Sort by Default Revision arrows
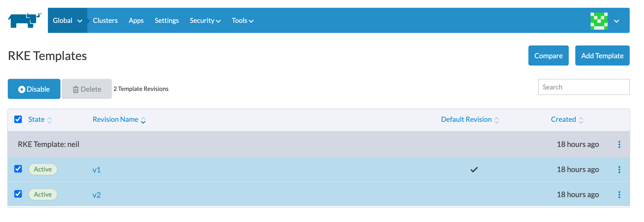This screenshot has width=644, height=222. click(x=497, y=120)
